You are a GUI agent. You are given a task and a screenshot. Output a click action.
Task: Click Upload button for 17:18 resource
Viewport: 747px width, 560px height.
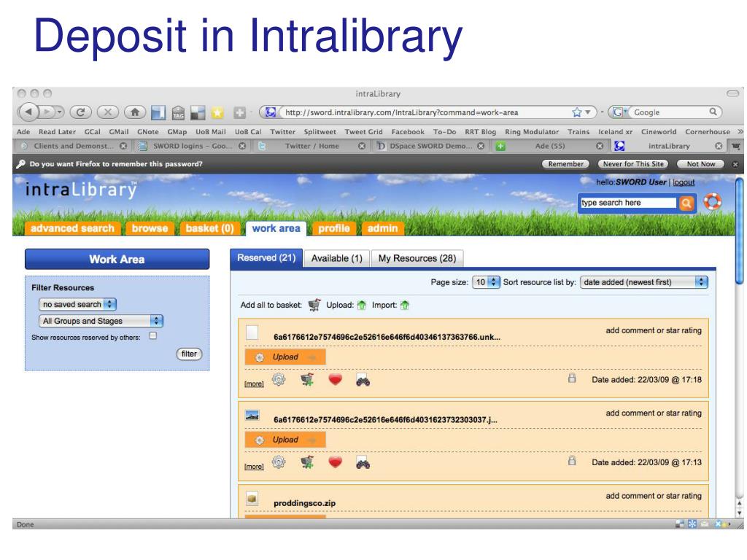click(x=285, y=357)
